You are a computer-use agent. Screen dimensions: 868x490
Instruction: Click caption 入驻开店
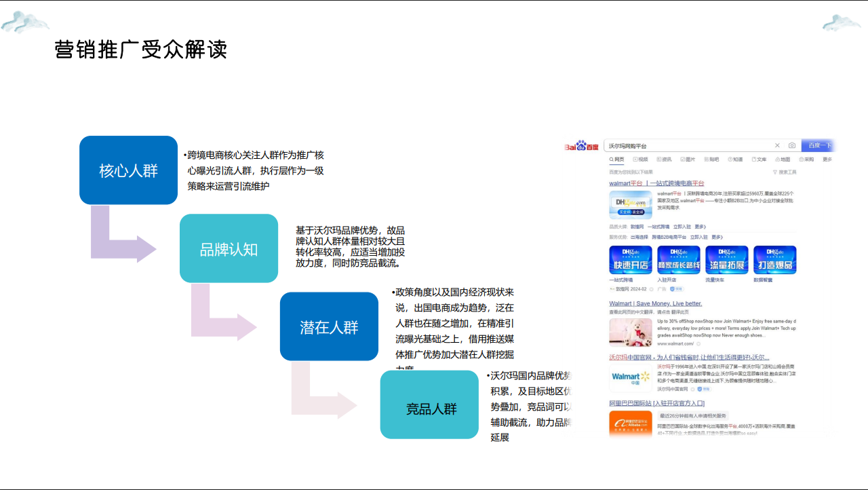[667, 280]
